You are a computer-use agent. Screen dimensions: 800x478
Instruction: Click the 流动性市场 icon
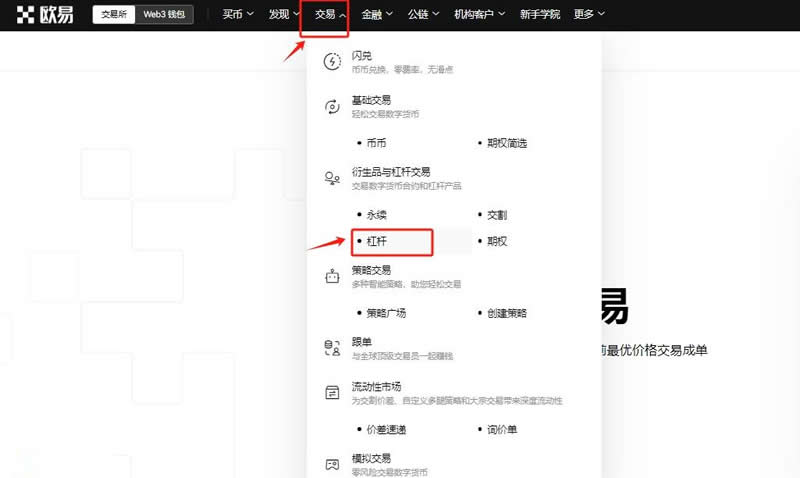pos(332,392)
